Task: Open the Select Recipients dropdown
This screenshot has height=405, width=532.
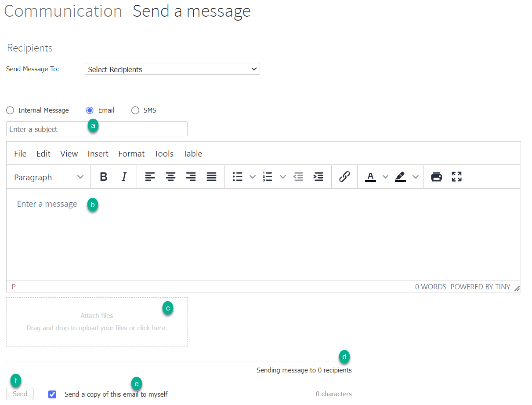Action: (172, 69)
